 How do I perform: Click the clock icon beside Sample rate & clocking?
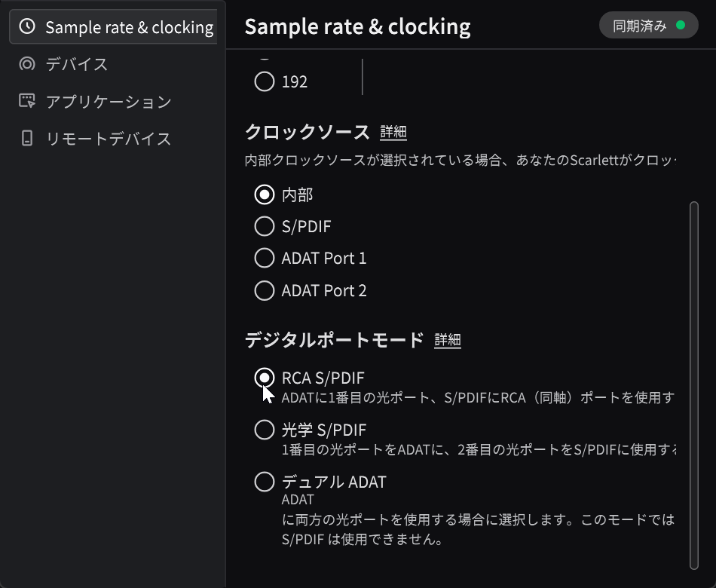[x=27, y=26]
